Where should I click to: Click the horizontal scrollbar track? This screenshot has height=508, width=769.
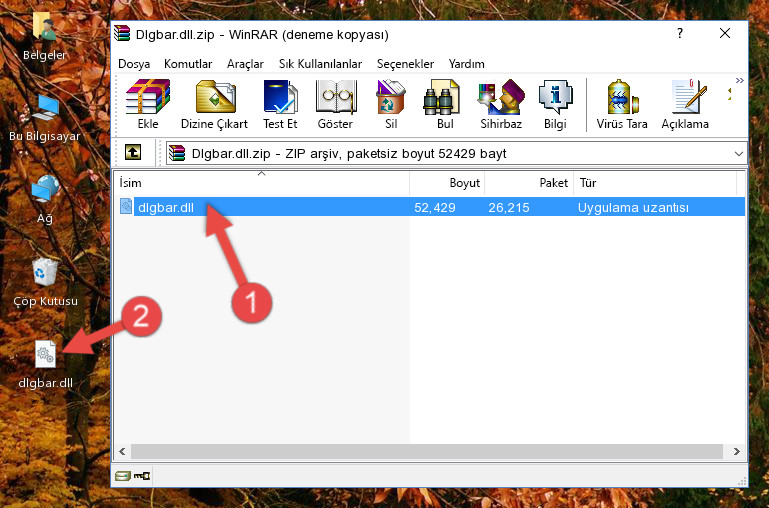(x=427, y=451)
